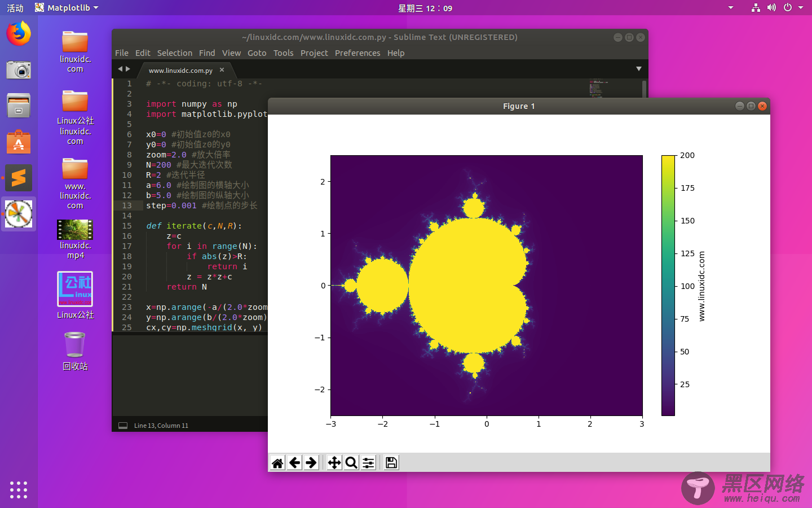Screen dimensions: 812x508
Task: Close the Figure 1 window
Action: (762, 106)
